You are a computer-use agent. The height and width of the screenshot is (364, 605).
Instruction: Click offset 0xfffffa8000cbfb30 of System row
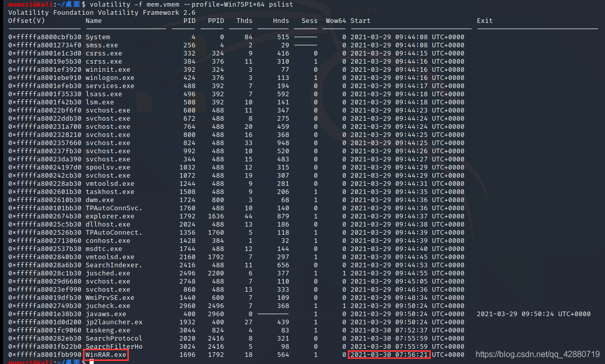coord(45,37)
